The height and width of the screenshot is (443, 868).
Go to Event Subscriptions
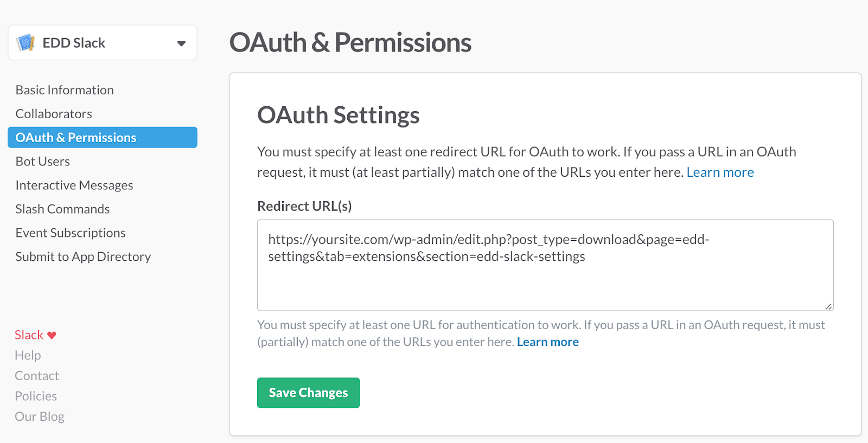(x=71, y=233)
